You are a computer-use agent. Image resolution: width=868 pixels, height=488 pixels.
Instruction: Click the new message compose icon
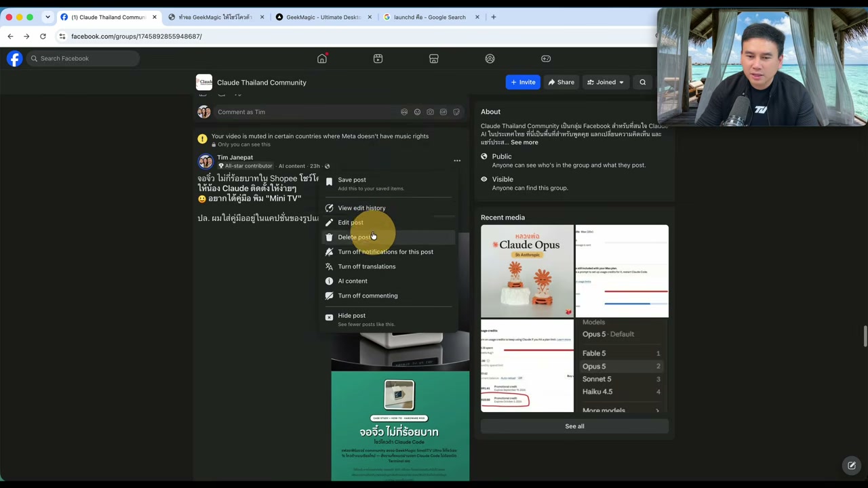pyautogui.click(x=851, y=466)
